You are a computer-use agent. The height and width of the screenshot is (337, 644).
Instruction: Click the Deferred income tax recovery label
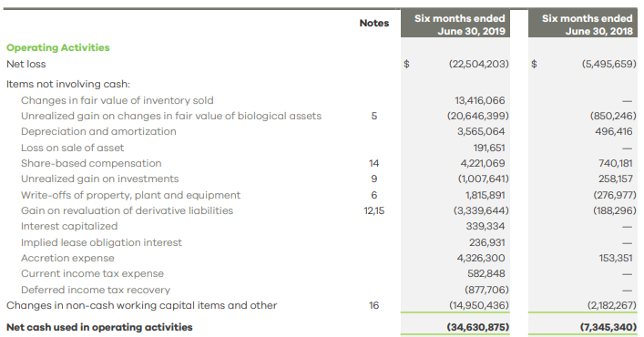pos(96,290)
